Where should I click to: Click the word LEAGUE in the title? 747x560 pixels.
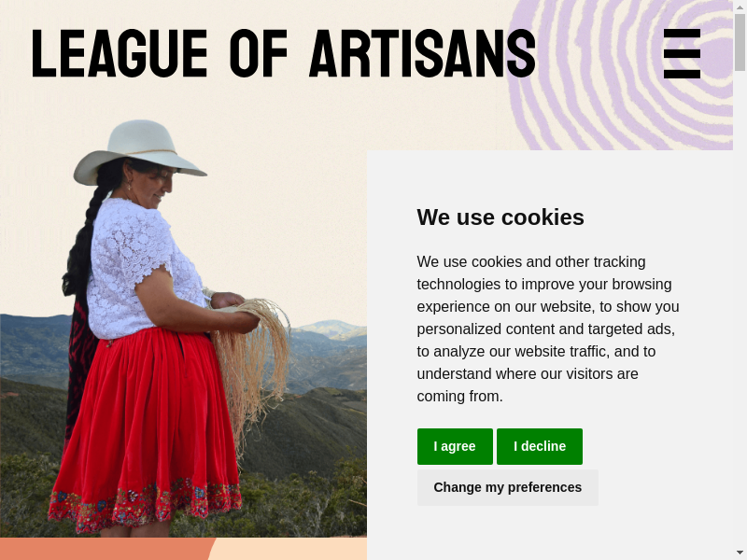pyautogui.click(x=120, y=53)
